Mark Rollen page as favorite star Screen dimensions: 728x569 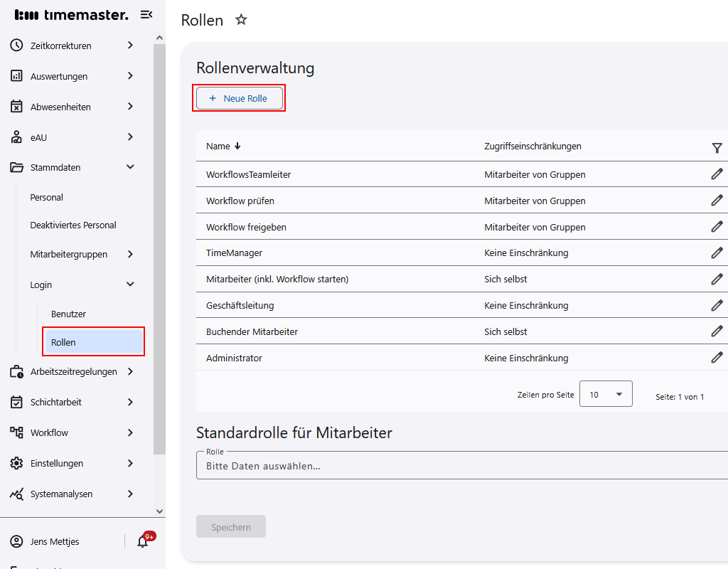coord(241,20)
